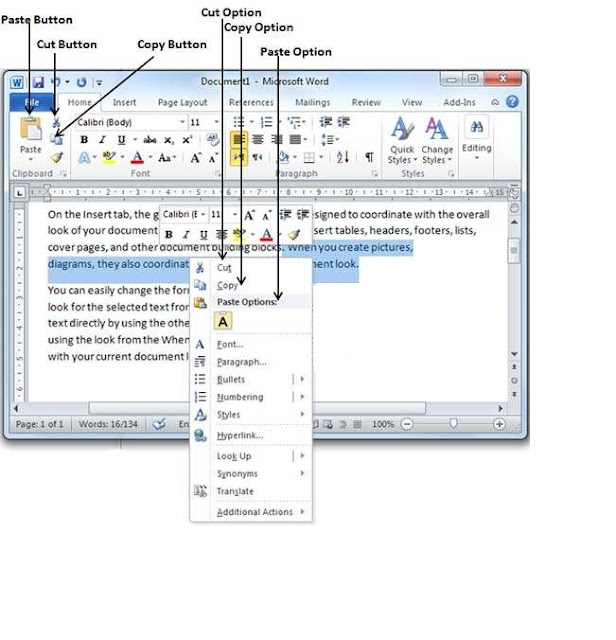Choose Translate from context menu
This screenshot has width=616, height=640.
pos(251,491)
